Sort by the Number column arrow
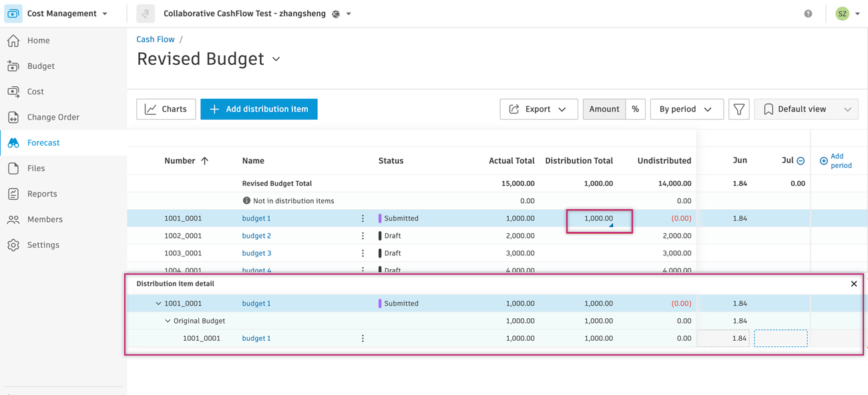This screenshot has width=868, height=395. [205, 161]
